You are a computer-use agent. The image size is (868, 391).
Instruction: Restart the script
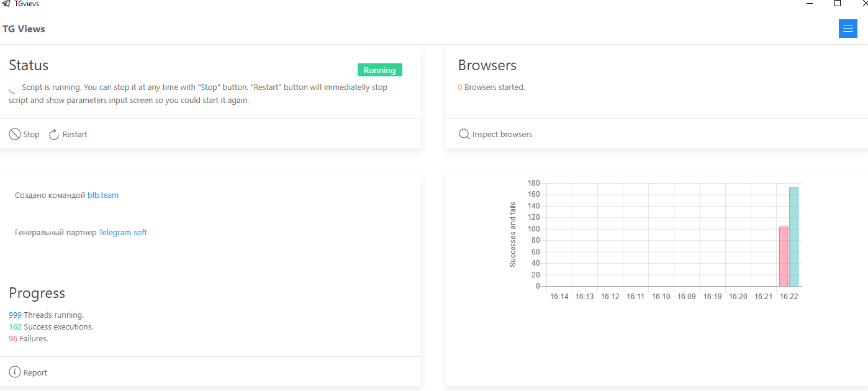[x=68, y=134]
